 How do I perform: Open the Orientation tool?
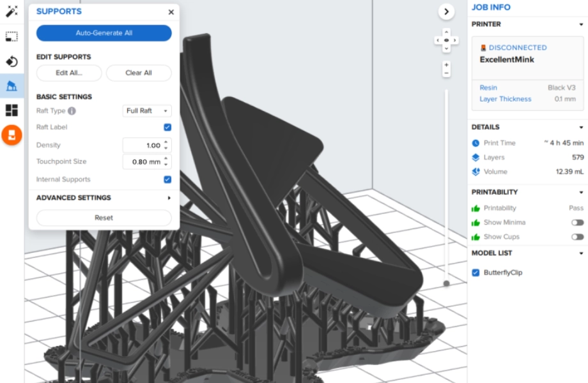point(12,61)
